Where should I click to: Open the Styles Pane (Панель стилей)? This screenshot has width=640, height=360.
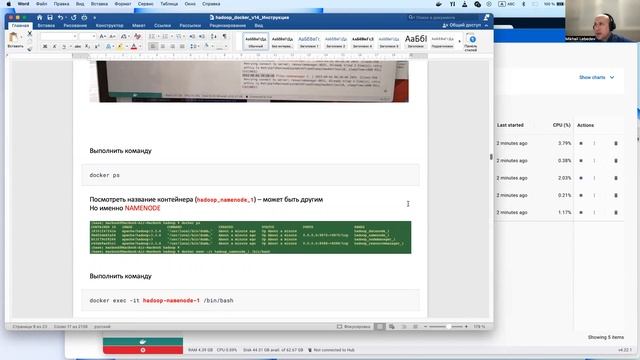pos(471,42)
